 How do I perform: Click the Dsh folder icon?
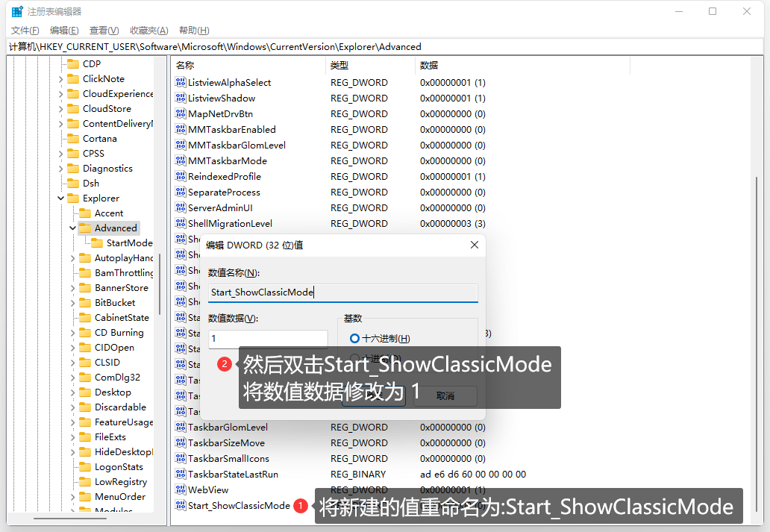(x=73, y=184)
